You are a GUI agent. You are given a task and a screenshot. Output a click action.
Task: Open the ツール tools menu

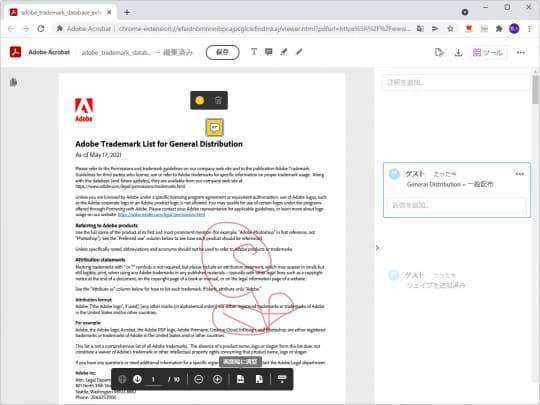tap(488, 52)
